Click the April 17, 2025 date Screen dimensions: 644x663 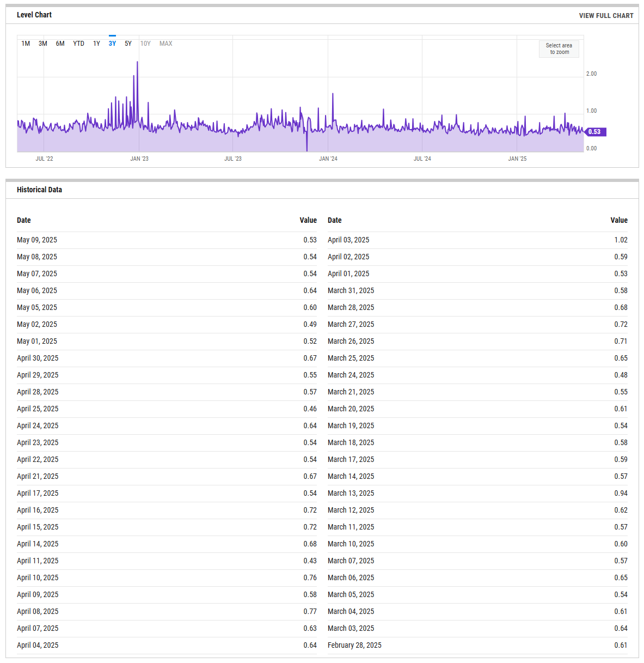click(38, 493)
